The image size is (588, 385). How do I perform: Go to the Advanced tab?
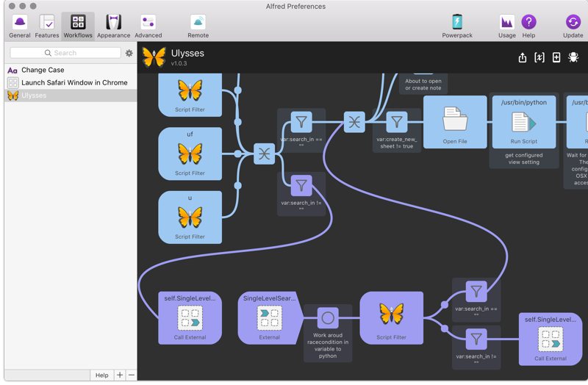(148, 26)
